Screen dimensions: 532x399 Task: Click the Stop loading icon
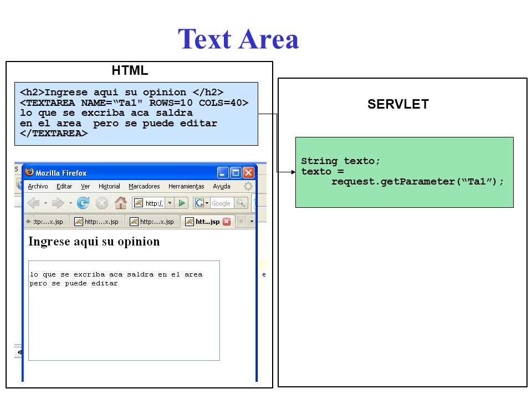[102, 203]
